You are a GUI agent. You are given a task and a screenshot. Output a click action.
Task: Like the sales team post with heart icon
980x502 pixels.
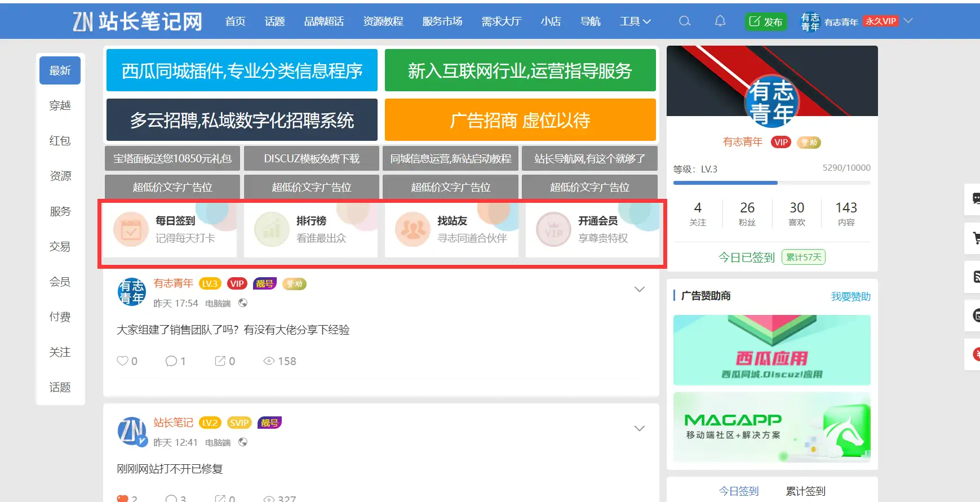coord(122,361)
